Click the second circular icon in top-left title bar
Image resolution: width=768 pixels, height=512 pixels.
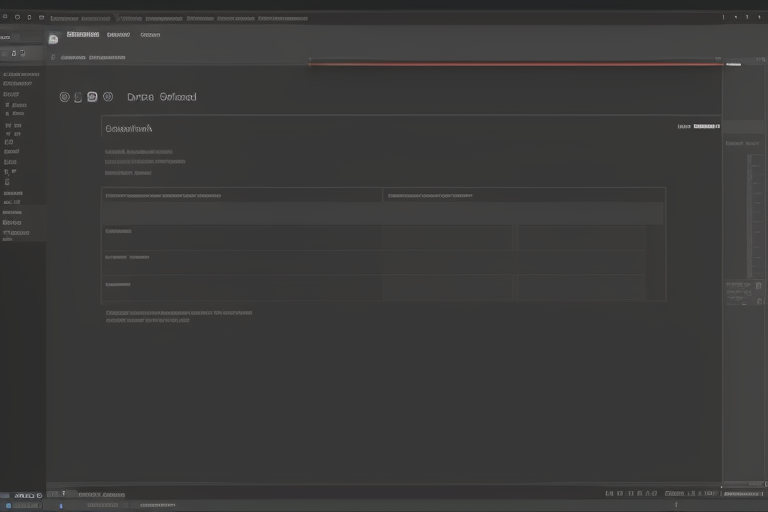pyautogui.click(x=17, y=17)
